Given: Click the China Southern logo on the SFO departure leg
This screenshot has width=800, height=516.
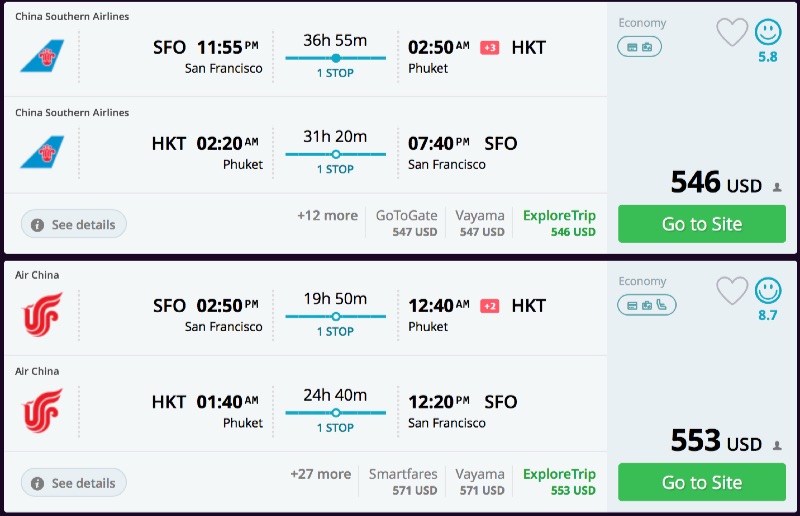Looking at the screenshot, I should click(x=42, y=56).
